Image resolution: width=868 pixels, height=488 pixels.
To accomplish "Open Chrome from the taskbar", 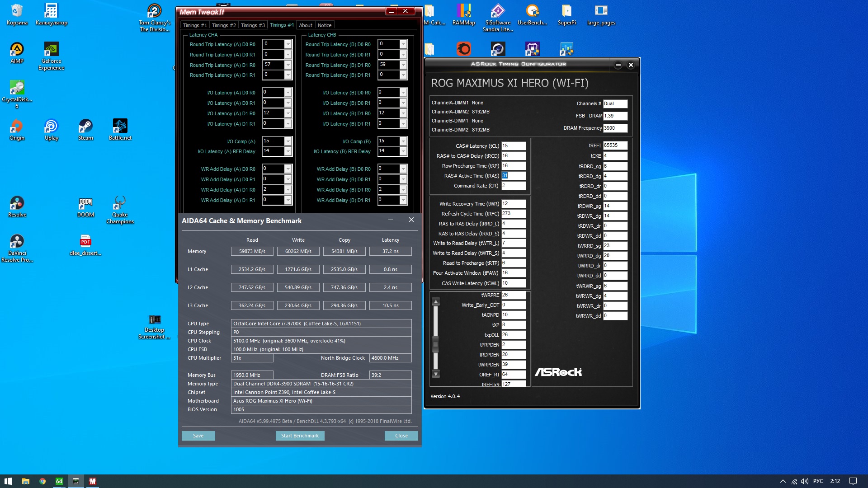I will (42, 481).
